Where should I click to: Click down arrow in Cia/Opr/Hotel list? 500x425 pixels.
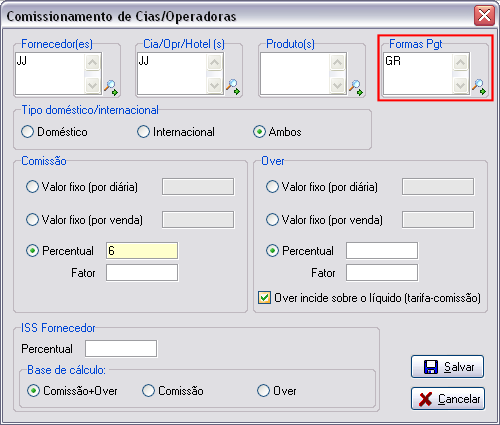point(214,86)
